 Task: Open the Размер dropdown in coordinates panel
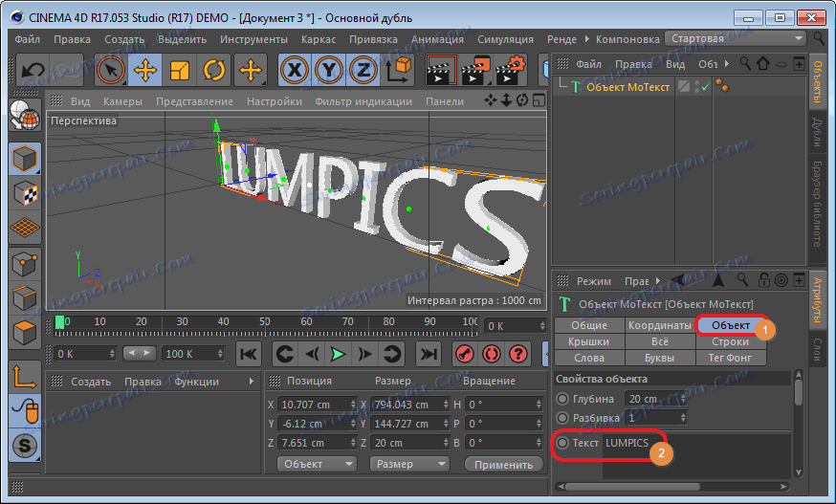click(x=407, y=464)
